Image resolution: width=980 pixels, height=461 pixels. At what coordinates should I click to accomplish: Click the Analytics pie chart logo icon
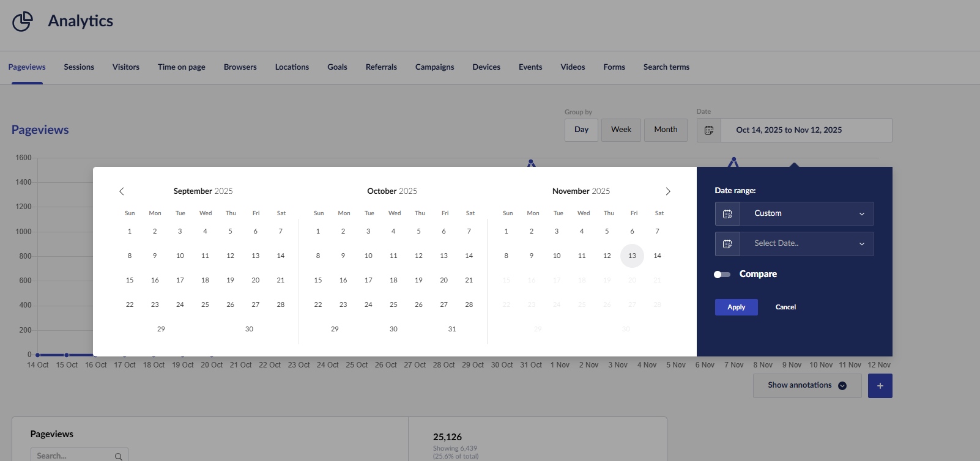[23, 21]
